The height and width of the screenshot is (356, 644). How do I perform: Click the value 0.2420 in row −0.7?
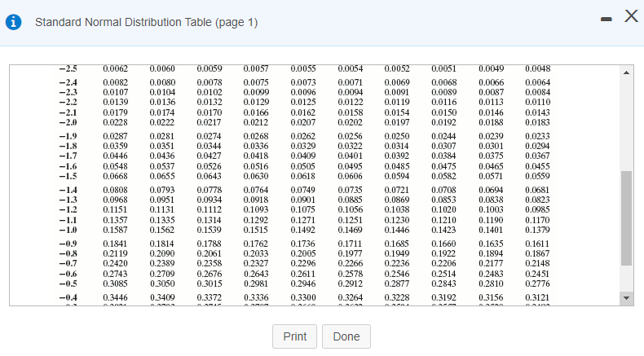tap(116, 264)
